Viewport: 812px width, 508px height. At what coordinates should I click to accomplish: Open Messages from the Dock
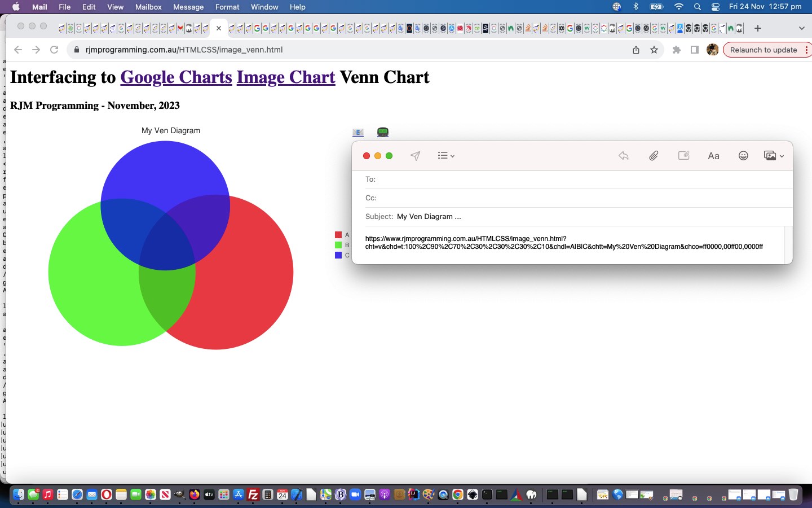click(x=33, y=495)
